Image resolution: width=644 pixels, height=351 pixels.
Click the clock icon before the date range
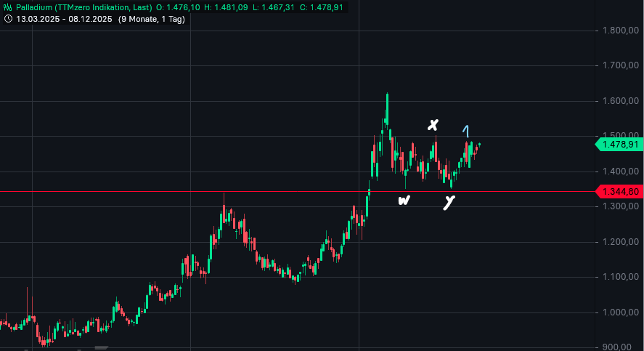(8, 19)
